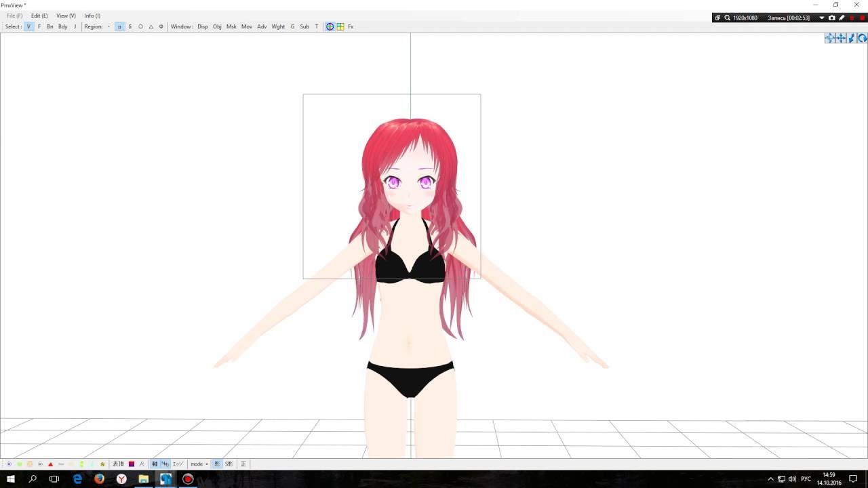Click the purple color square in bottom toolbar
This screenshot has height=488, width=868.
[x=132, y=464]
